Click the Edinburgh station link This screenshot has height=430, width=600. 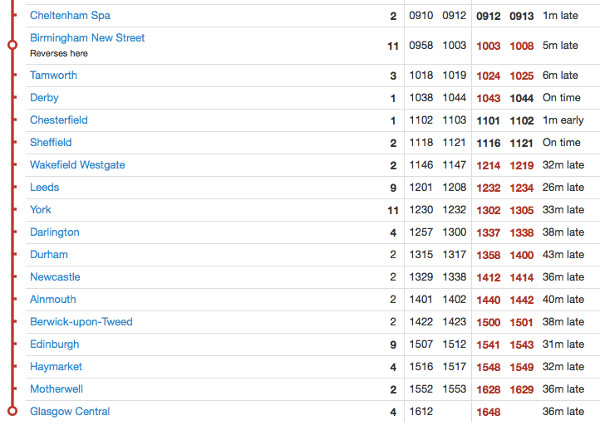[54, 344]
